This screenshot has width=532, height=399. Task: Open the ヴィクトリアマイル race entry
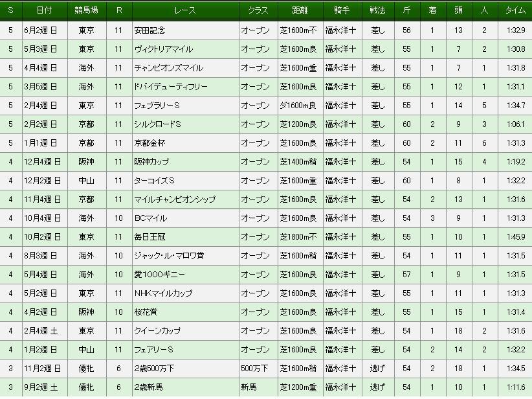164,49
